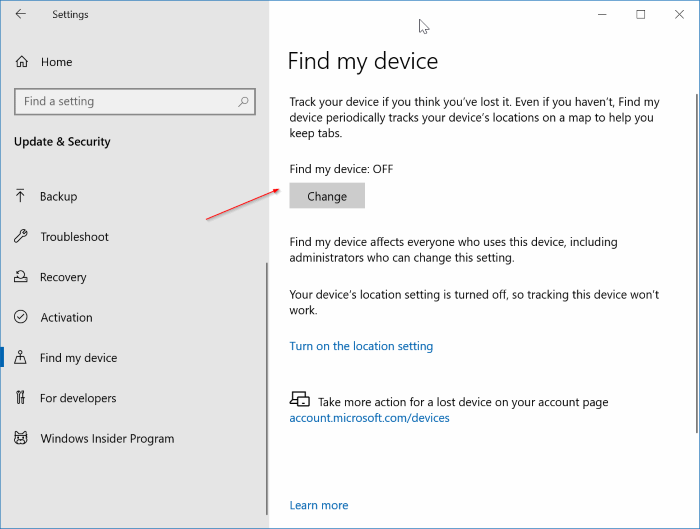700x529 pixels.
Task: Go to Troubleshoot settings
Action: 75,237
